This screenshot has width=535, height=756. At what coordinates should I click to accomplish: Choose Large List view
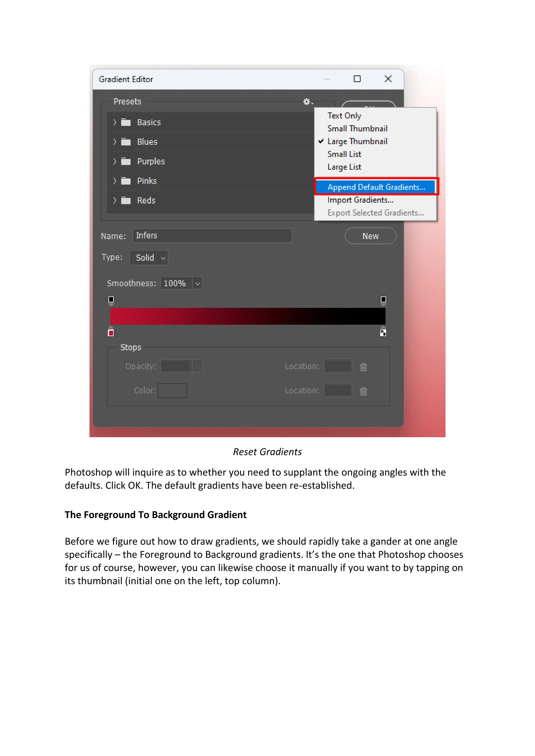[x=344, y=167]
